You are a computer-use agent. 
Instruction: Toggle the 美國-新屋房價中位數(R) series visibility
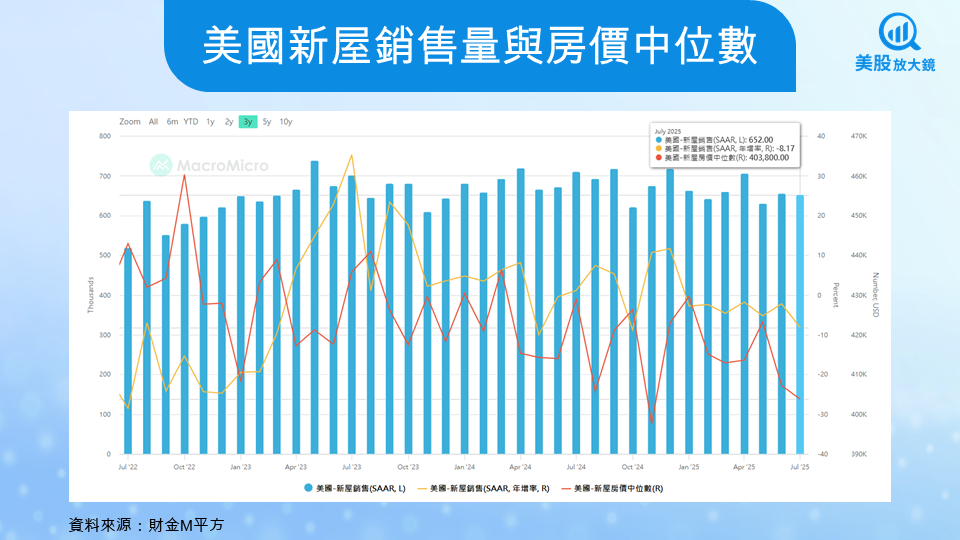612,489
